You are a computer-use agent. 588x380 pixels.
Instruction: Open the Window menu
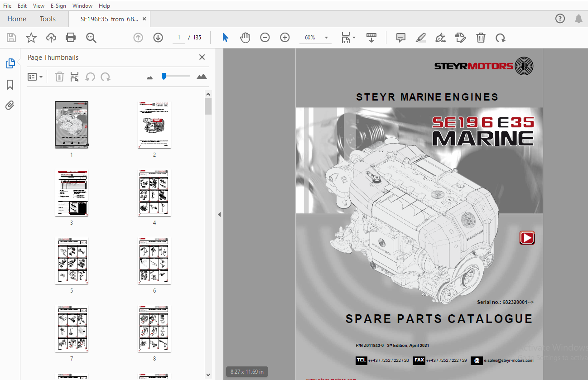[82, 6]
